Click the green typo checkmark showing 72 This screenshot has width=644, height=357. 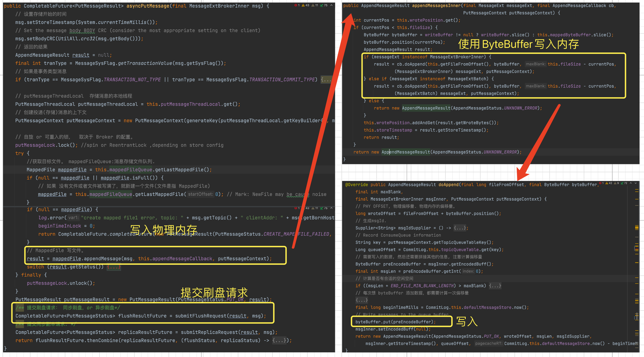(x=624, y=183)
